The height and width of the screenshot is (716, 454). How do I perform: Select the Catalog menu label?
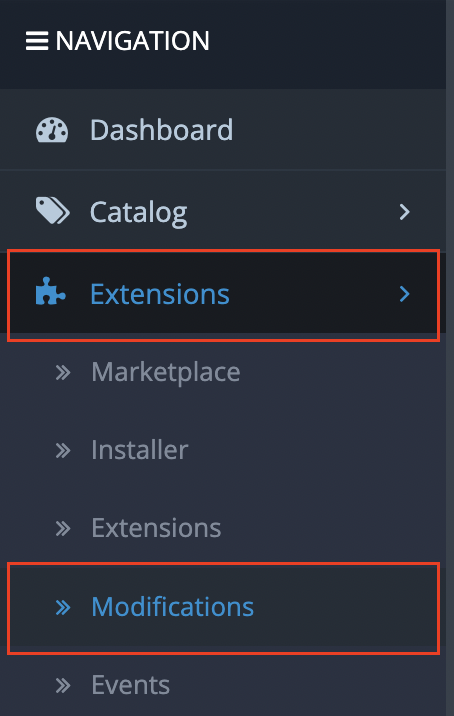point(138,213)
